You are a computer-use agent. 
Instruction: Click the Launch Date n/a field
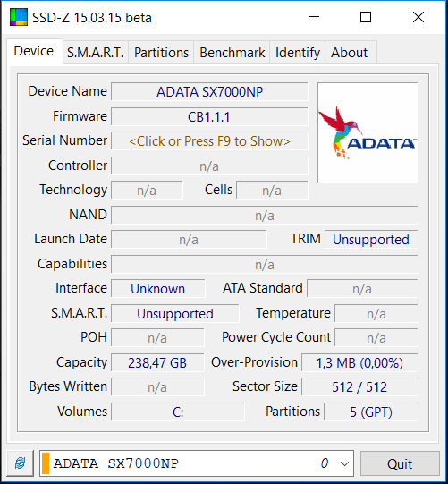pyautogui.click(x=189, y=240)
